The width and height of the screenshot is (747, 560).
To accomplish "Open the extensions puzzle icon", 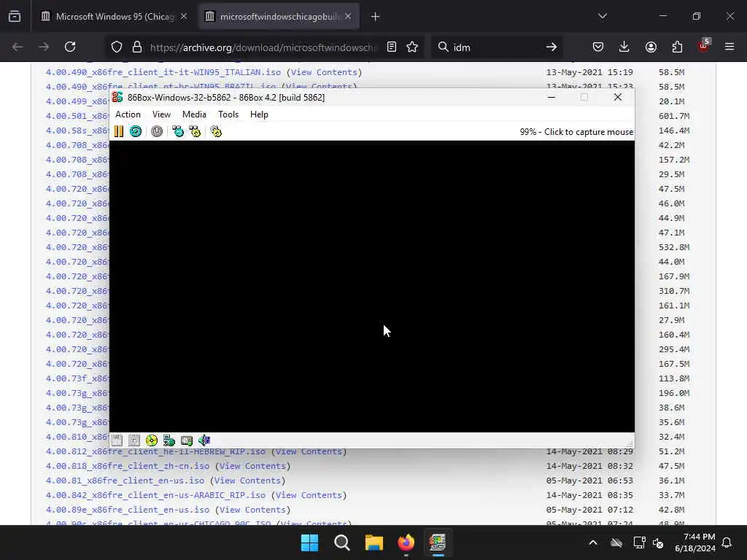I will pos(677,47).
